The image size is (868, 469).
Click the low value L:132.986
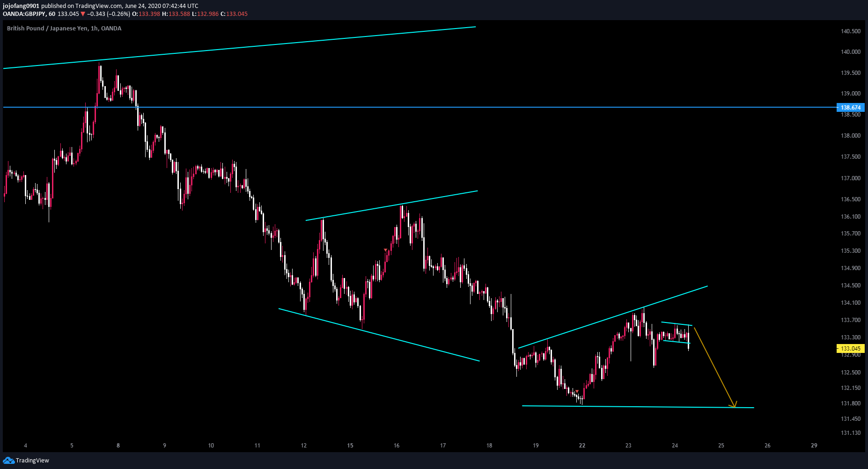click(x=205, y=14)
